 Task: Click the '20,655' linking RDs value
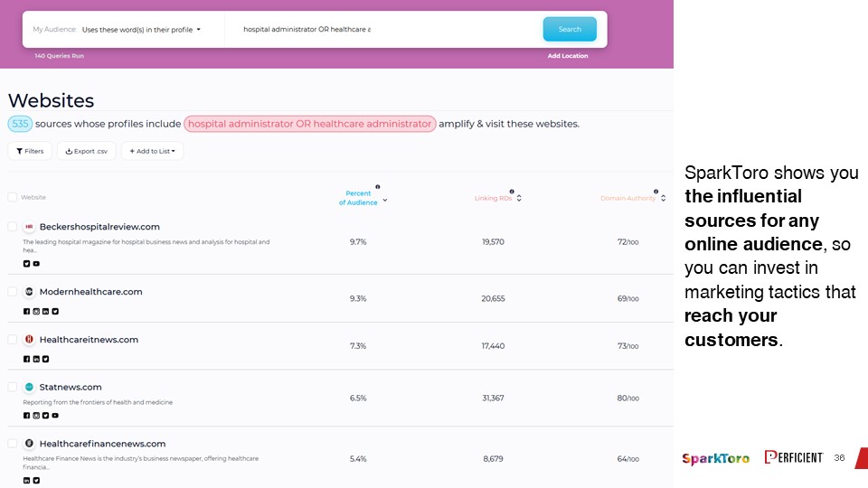click(x=493, y=298)
